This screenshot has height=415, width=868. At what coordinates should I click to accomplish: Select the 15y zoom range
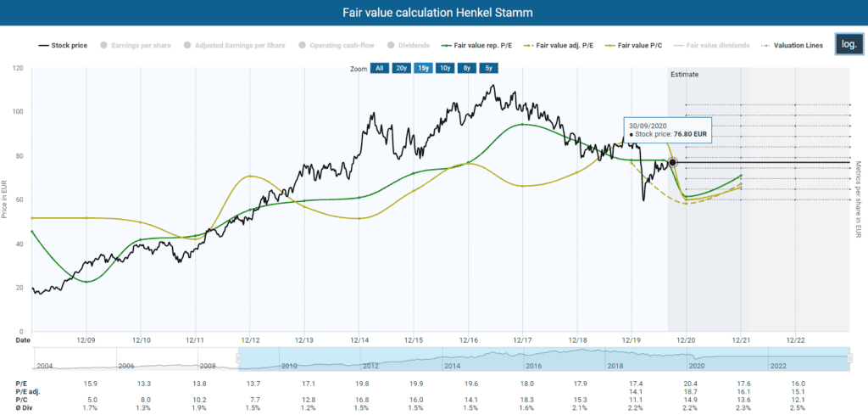[424, 68]
